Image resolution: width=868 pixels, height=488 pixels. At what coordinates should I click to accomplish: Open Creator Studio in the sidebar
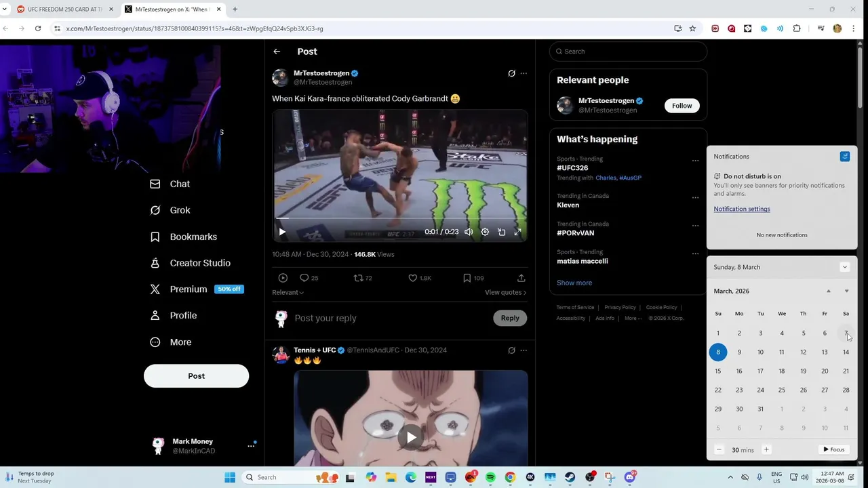click(191, 263)
